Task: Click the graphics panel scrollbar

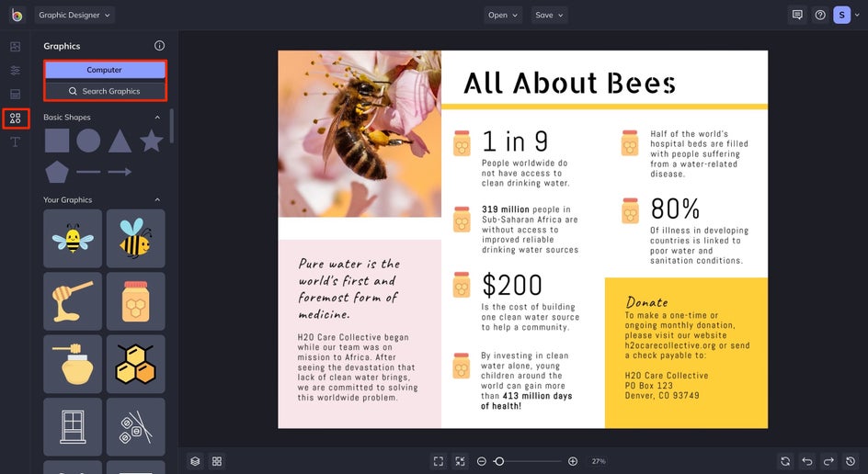Action: [172, 126]
